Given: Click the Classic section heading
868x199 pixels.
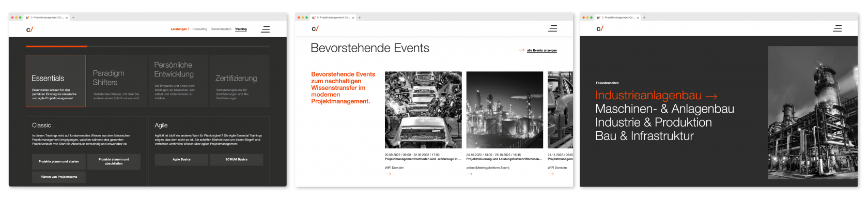Looking at the screenshot, I should point(41,125).
